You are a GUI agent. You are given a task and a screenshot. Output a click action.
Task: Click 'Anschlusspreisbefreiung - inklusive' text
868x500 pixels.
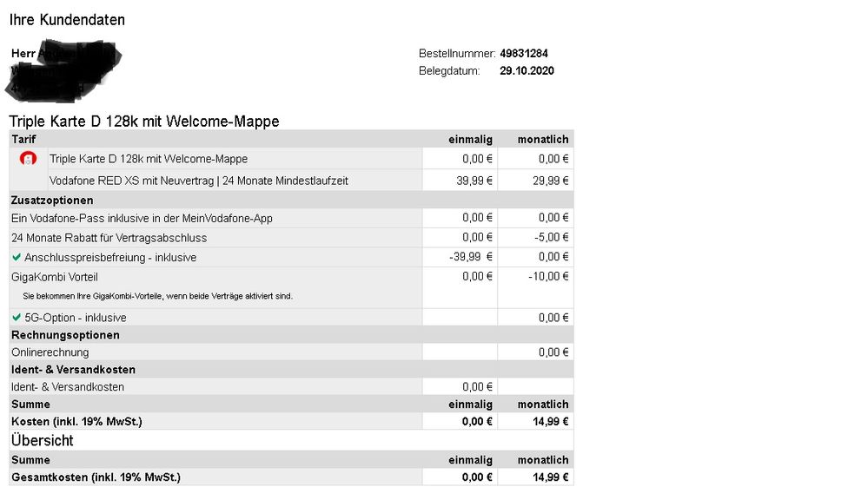(110, 257)
